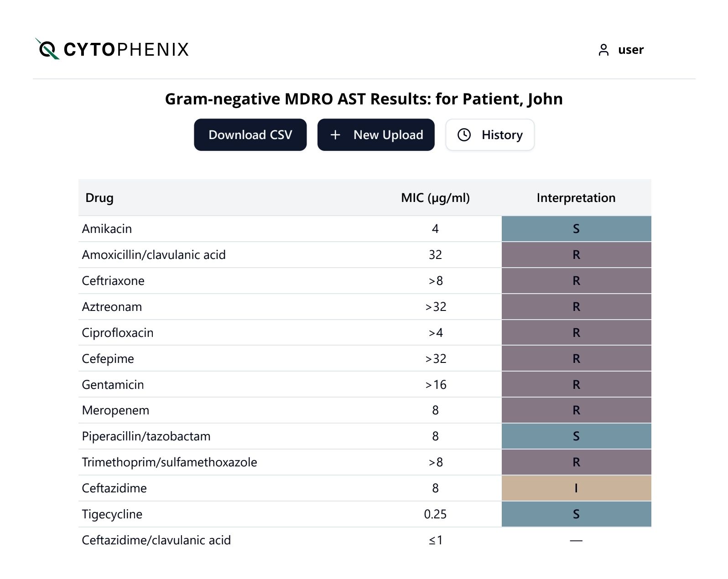Toggle the Piperacillin/tazobactam S interpretation
The width and height of the screenshot is (728, 579).
click(x=576, y=436)
